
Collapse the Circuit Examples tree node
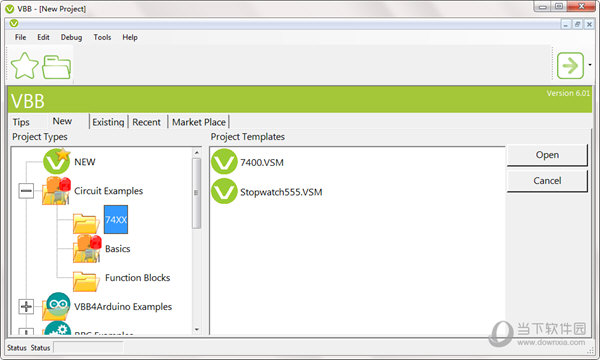(26, 191)
